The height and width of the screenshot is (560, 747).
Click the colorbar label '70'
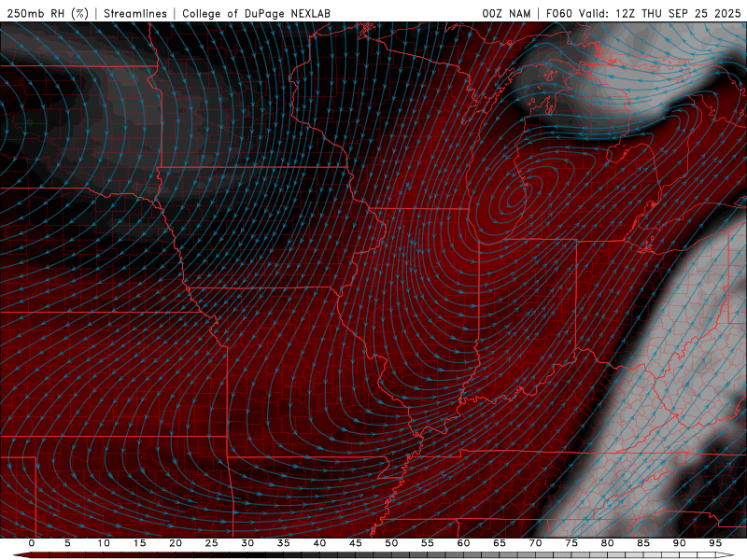click(x=535, y=543)
